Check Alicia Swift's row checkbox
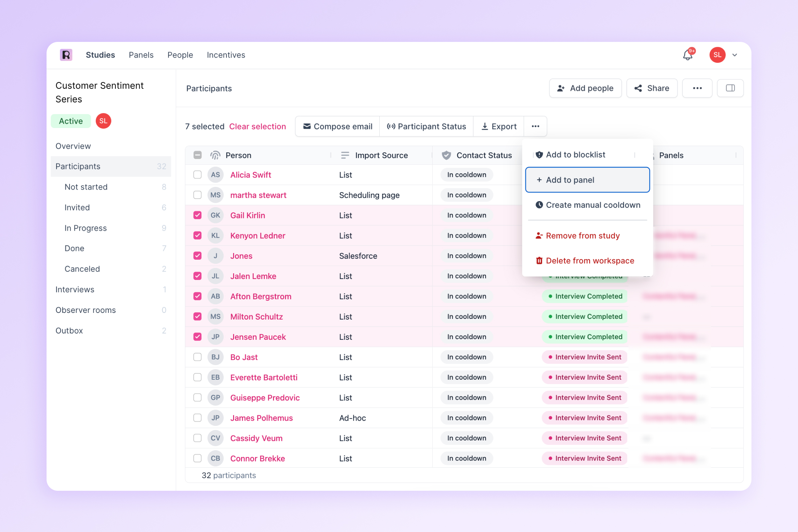798x532 pixels. click(198, 175)
